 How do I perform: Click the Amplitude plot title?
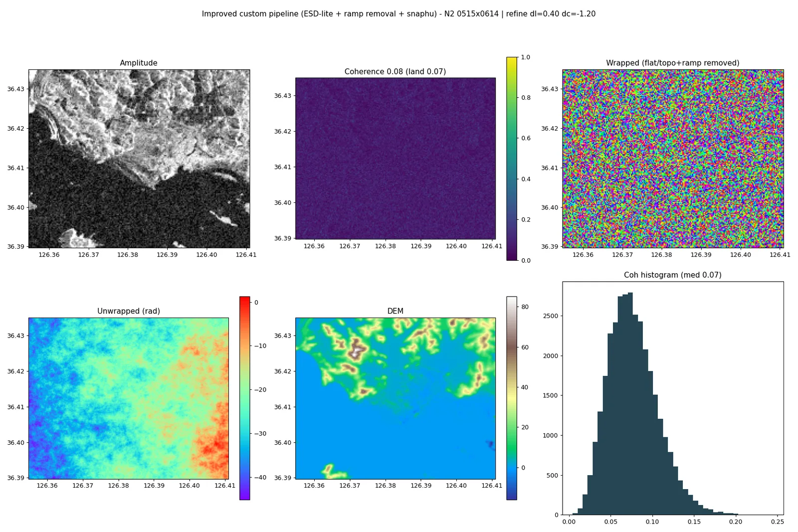pos(139,63)
